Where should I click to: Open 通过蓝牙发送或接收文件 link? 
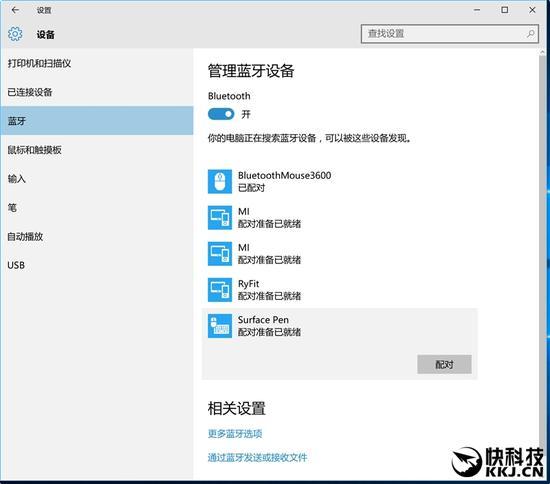(x=257, y=457)
